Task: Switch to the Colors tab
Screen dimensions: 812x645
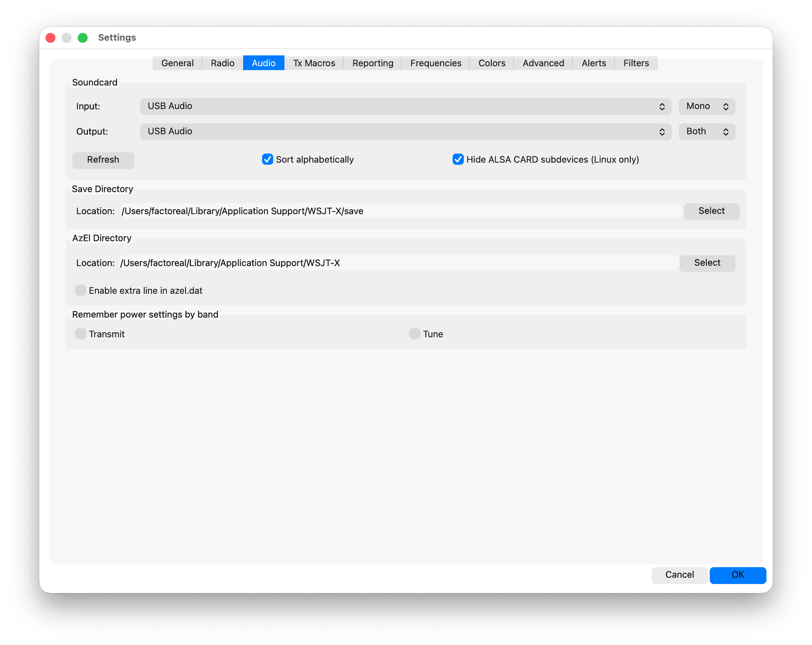Action: [x=491, y=63]
